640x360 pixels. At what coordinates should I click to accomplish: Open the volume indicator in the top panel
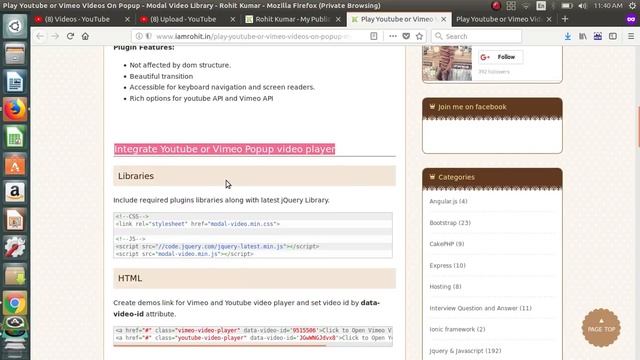click(x=582, y=6)
